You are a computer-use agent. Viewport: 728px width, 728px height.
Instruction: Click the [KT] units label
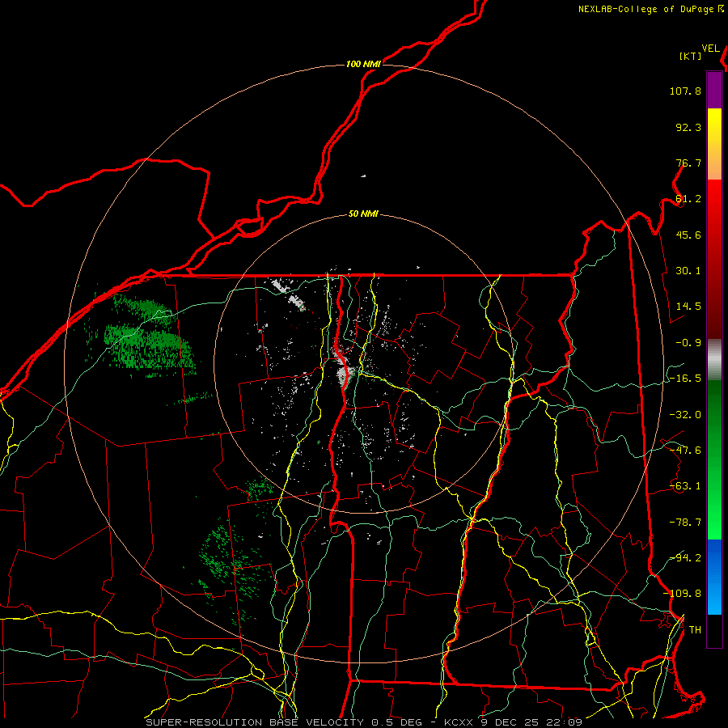[691, 56]
